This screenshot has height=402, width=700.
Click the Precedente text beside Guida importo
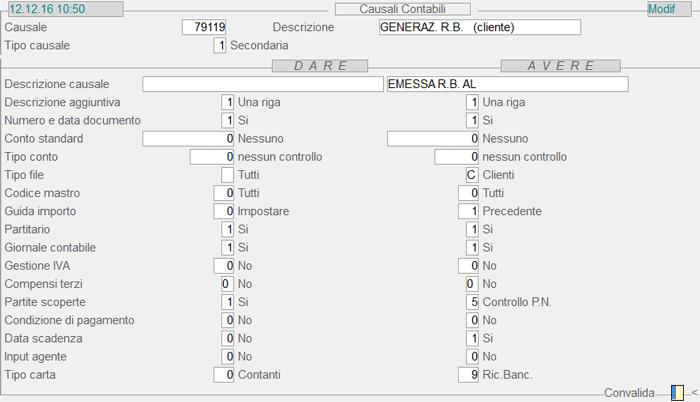(512, 211)
